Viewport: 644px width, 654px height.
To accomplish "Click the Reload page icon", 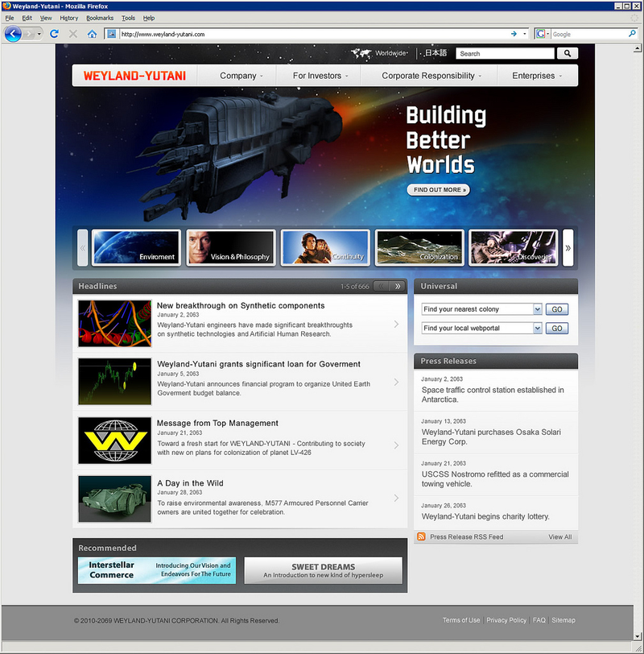I will tap(54, 34).
